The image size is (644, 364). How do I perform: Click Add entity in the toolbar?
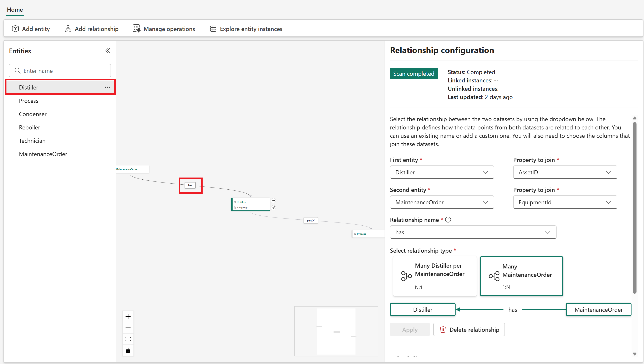point(31,29)
